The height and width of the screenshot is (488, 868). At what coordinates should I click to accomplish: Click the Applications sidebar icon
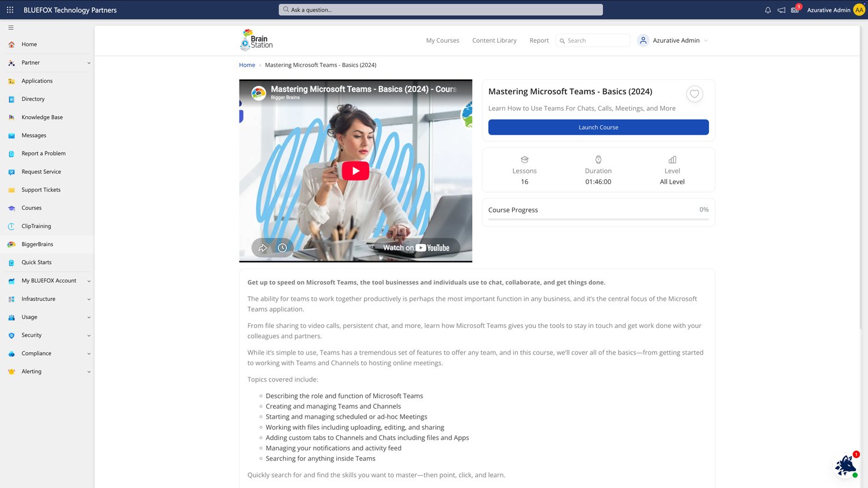pos(12,81)
